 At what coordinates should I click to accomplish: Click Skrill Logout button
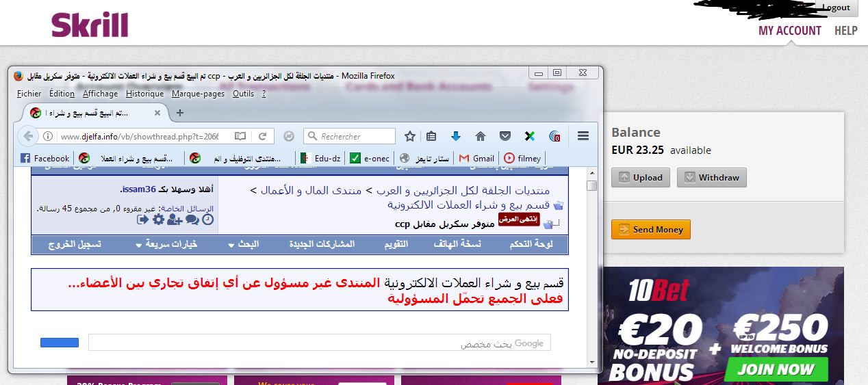(x=836, y=8)
